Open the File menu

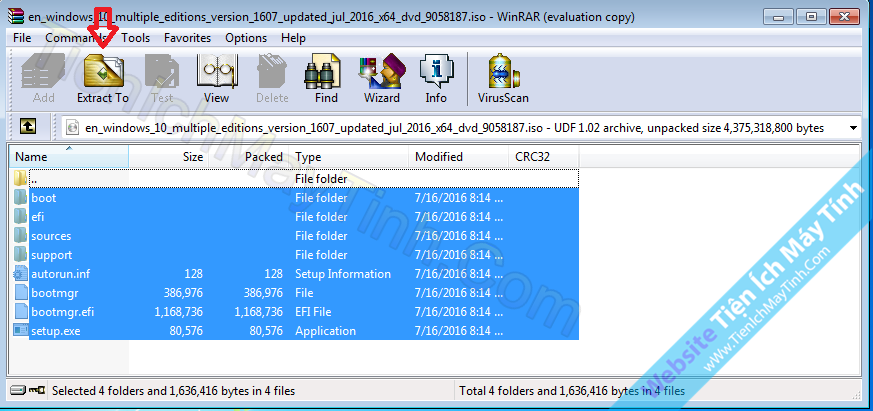coord(22,38)
